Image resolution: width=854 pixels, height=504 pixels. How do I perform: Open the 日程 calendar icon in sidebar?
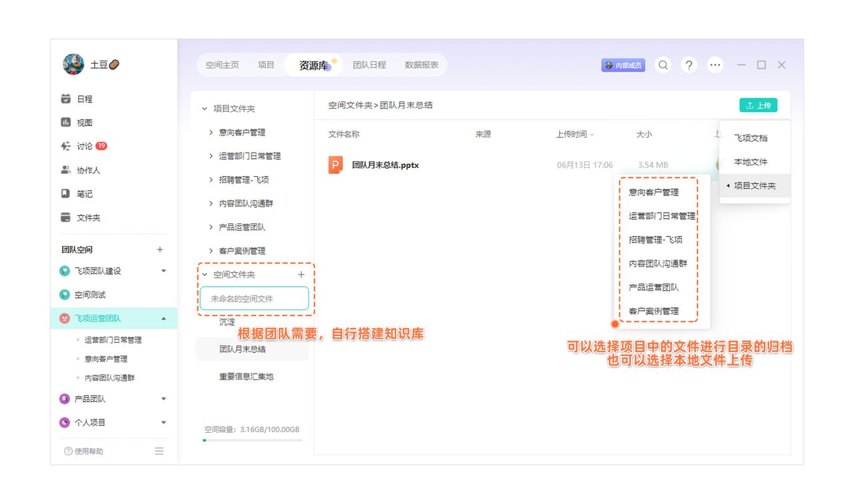[65, 99]
